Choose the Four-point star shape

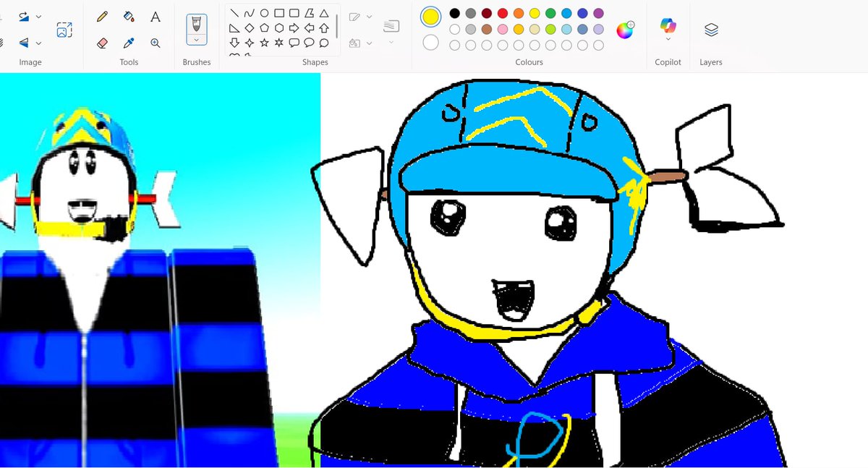click(250, 43)
